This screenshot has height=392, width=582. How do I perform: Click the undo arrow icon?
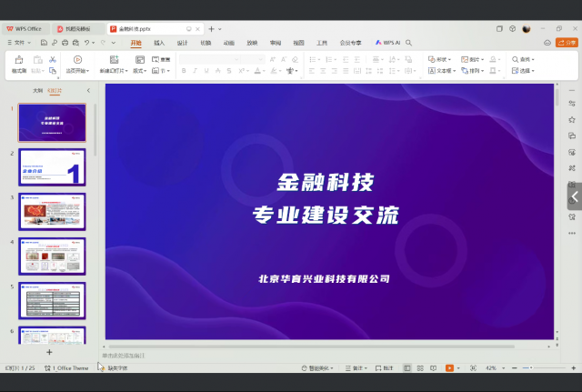tap(88, 43)
